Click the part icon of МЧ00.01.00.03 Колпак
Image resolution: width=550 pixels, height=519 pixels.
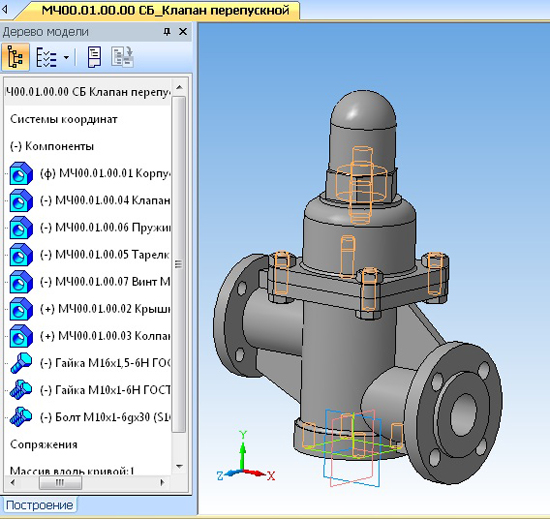(21, 336)
